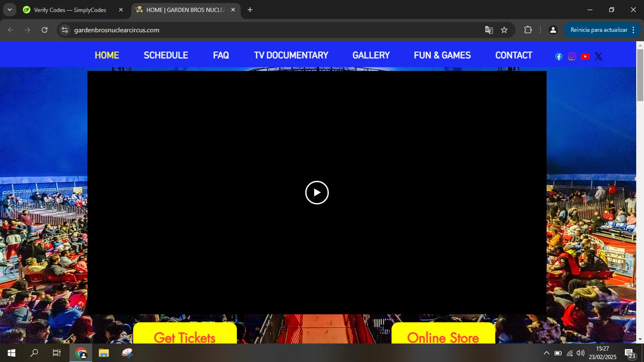Viewport: 644px width, 362px height.
Task: Close the GARDEN BROS tab
Action: [x=233, y=10]
